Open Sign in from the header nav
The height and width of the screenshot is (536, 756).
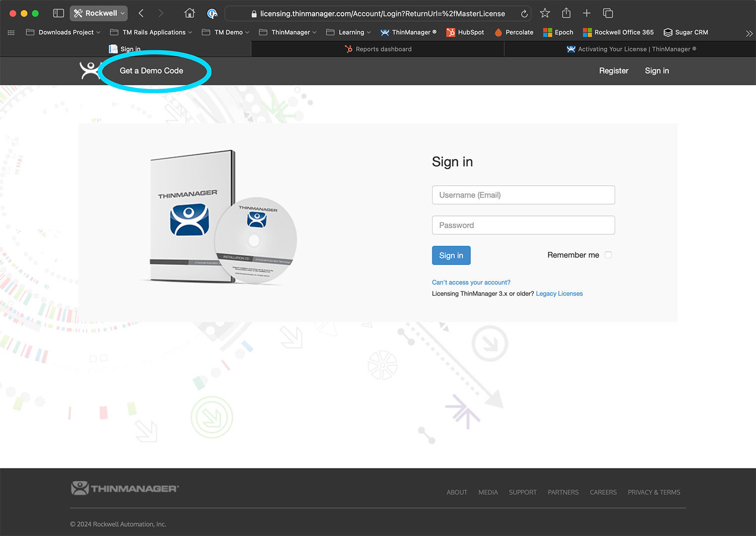657,70
